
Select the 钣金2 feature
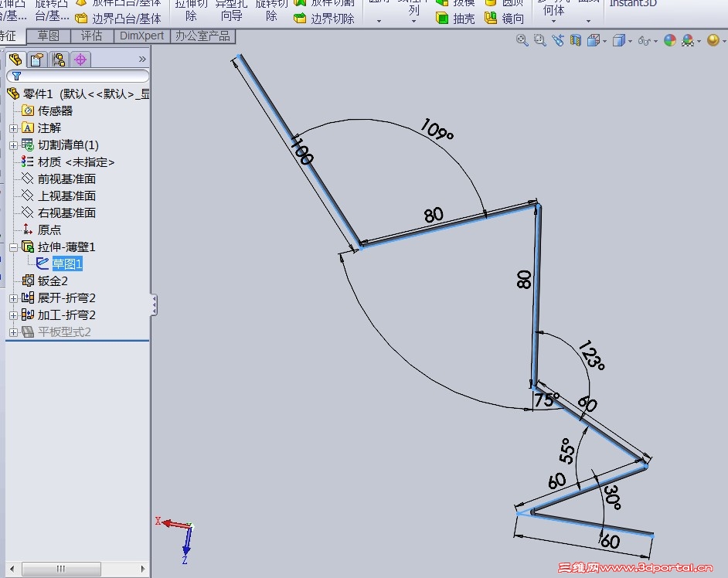(45, 280)
